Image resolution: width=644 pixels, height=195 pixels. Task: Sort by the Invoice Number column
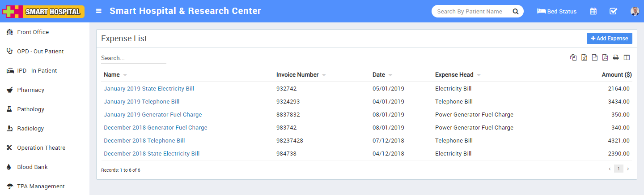pos(297,75)
